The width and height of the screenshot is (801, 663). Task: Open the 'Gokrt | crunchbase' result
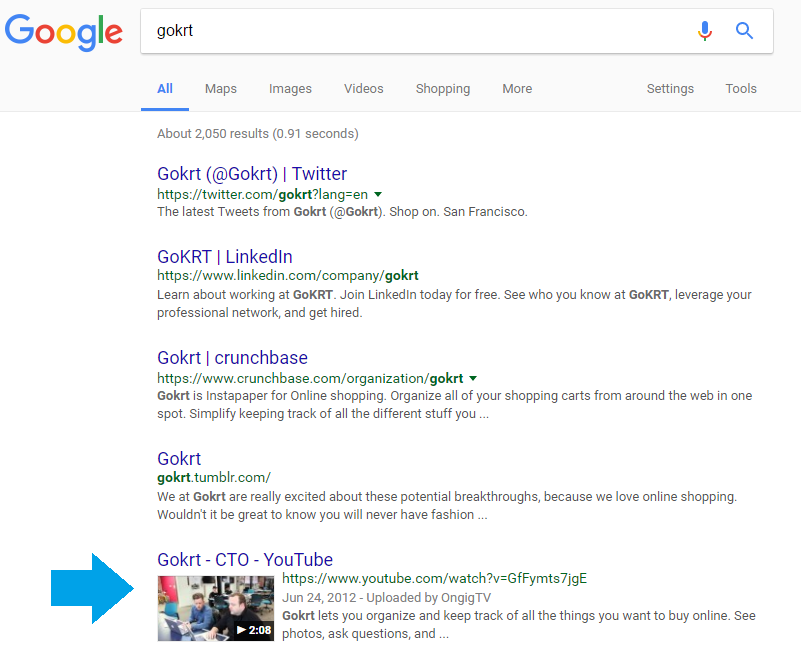232,358
